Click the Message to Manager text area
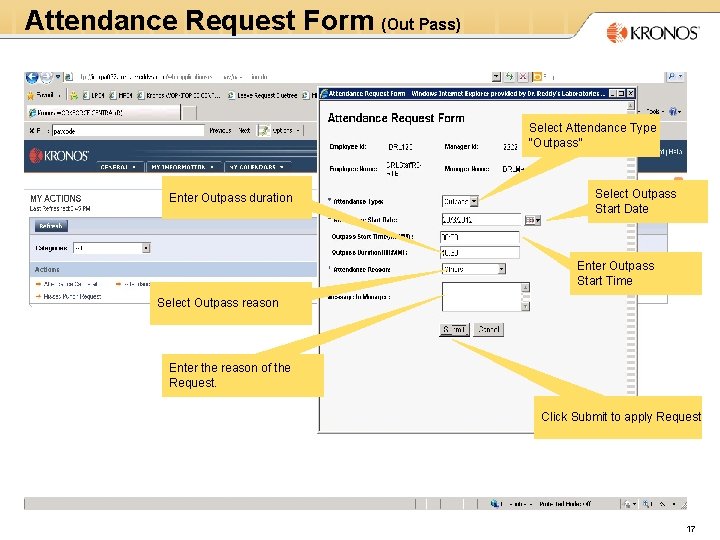 (x=482, y=297)
